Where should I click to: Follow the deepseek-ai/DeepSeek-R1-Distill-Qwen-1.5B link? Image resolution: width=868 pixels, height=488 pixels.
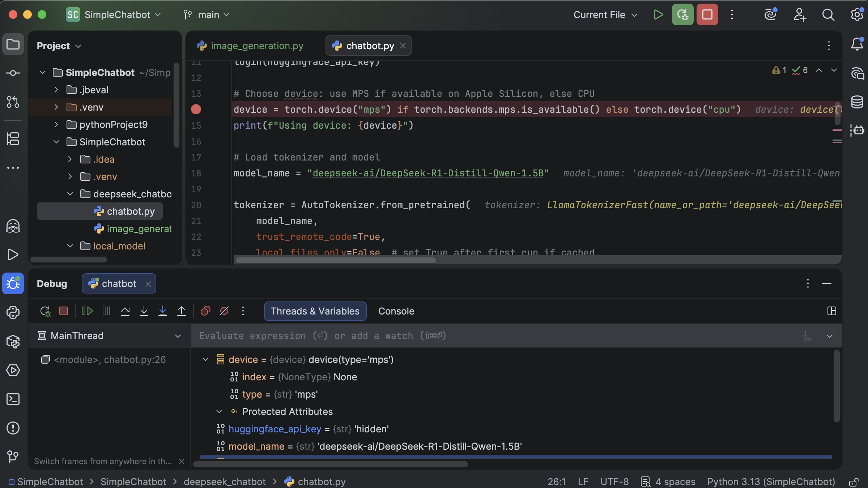click(x=429, y=173)
